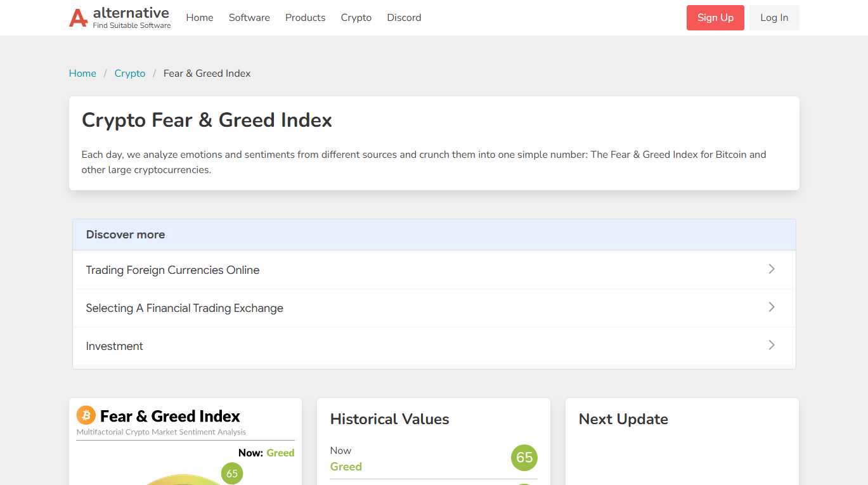Open the Software nav item

[x=249, y=18]
